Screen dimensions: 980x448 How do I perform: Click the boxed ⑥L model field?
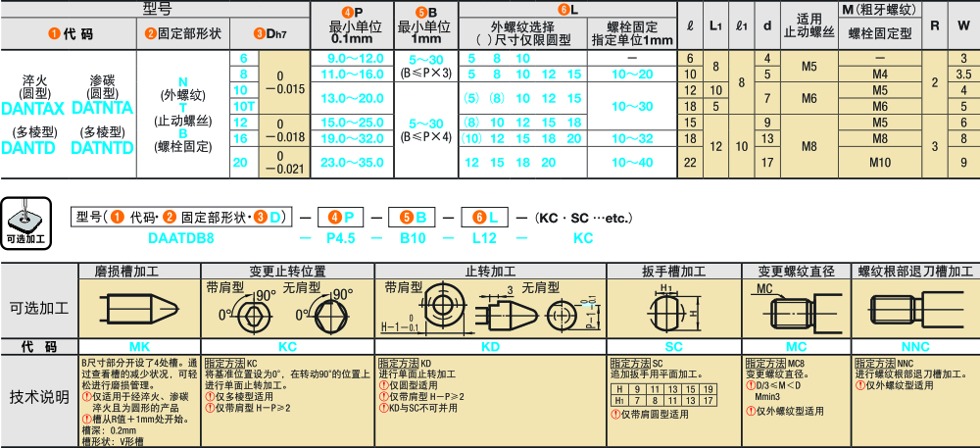pos(484,218)
